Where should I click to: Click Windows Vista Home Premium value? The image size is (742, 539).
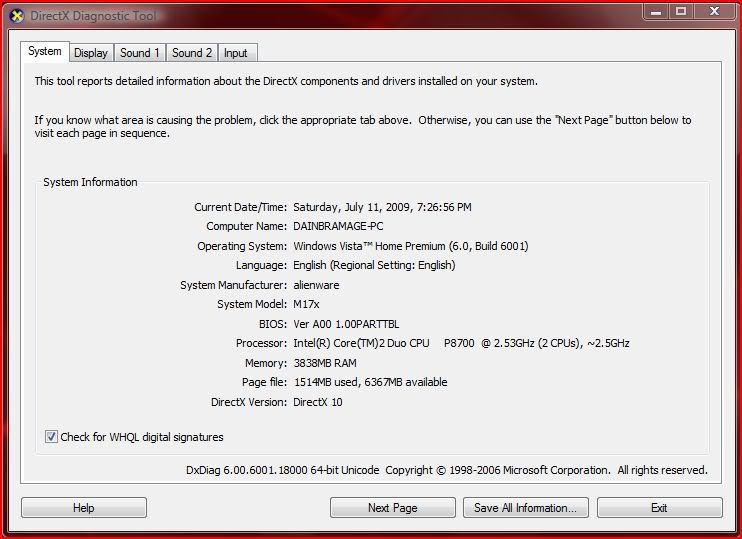click(411, 246)
